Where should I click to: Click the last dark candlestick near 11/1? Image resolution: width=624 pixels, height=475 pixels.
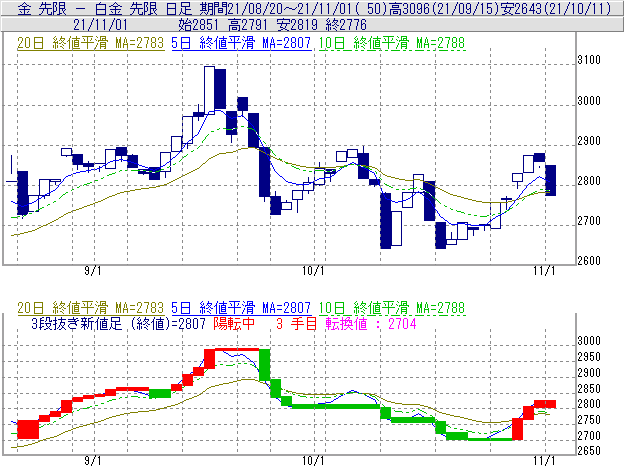(x=551, y=180)
